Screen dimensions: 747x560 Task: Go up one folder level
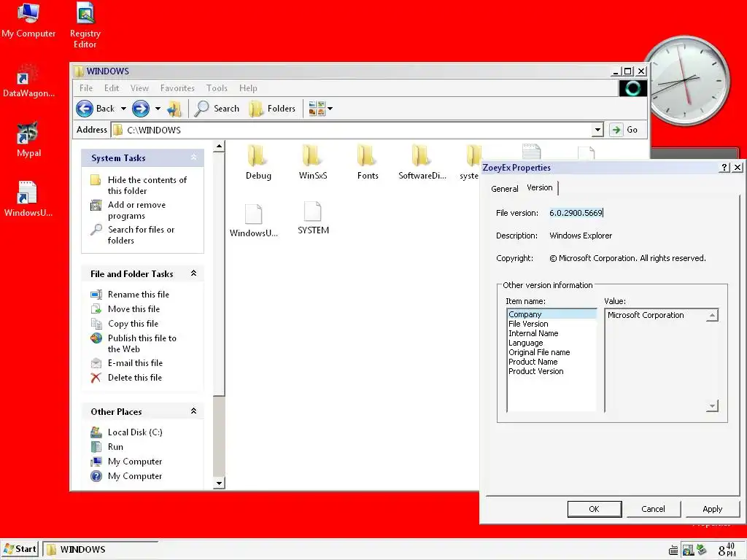coord(174,109)
